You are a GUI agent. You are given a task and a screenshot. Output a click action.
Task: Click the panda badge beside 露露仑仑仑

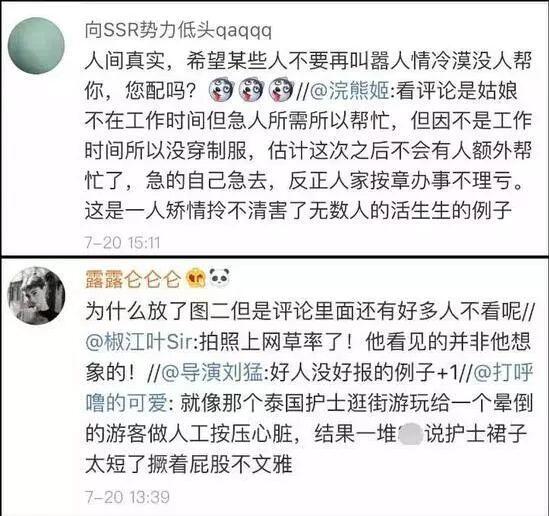[220, 278]
